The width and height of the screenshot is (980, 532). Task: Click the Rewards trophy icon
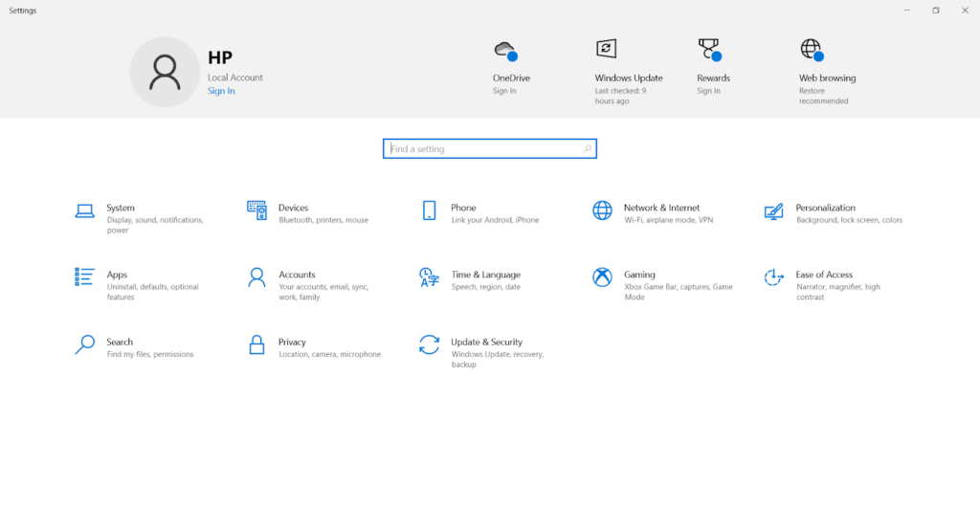[x=710, y=50]
